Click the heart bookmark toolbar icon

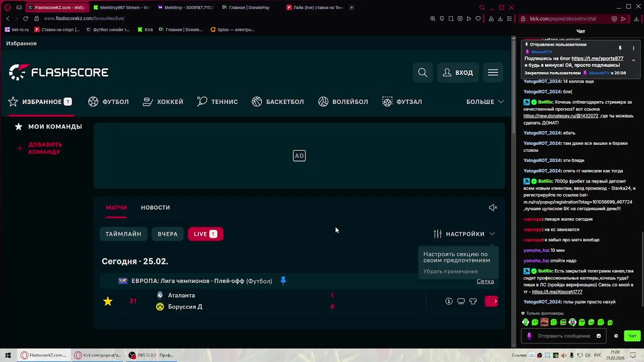click(478, 19)
